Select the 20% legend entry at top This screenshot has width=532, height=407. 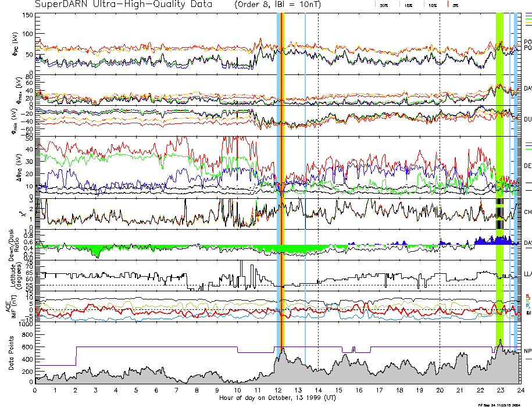click(x=384, y=5)
